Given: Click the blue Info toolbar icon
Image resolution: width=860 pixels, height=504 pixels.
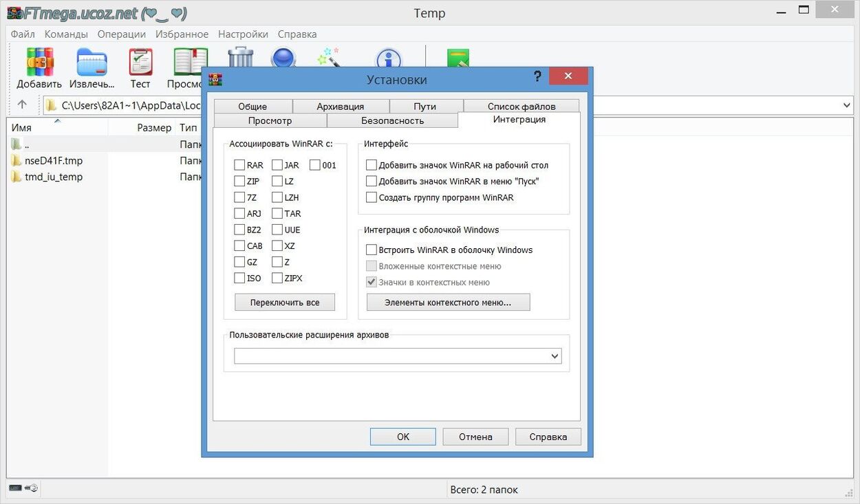Looking at the screenshot, I should pos(388,58).
